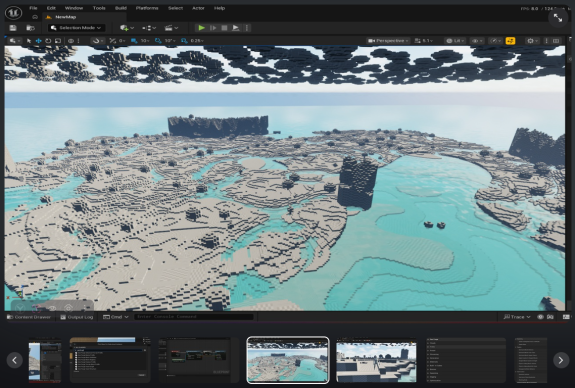Expand the Perspective view dropdown

[x=388, y=41]
